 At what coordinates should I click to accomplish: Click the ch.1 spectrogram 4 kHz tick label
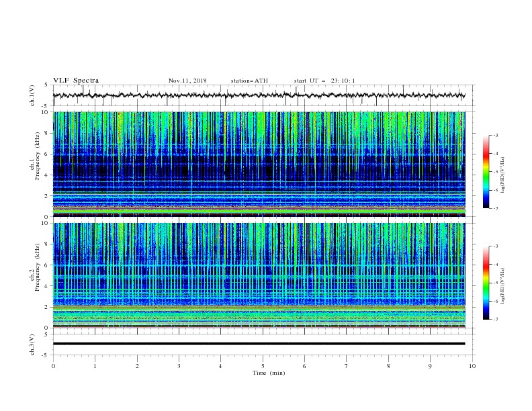pos(48,175)
